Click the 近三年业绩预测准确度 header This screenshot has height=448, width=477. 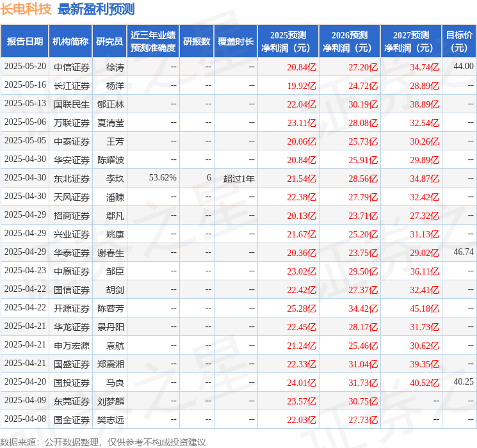click(x=153, y=42)
